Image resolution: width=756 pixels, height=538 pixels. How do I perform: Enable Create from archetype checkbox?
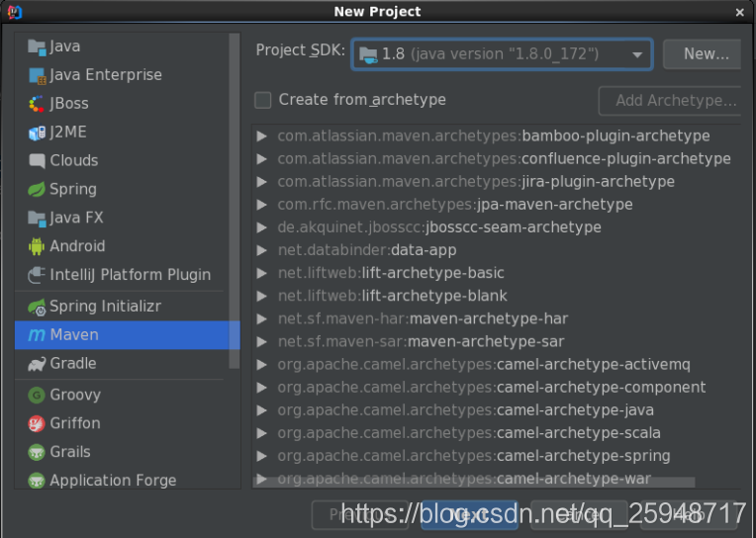click(263, 100)
